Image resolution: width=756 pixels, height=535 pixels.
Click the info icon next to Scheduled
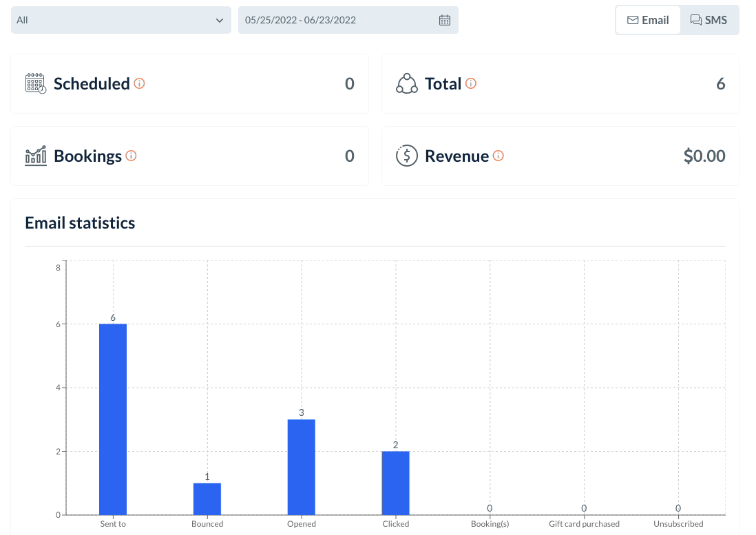tap(139, 84)
